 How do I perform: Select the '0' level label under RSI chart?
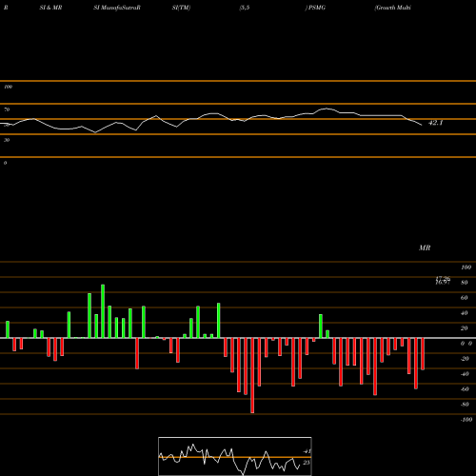click(x=5, y=163)
